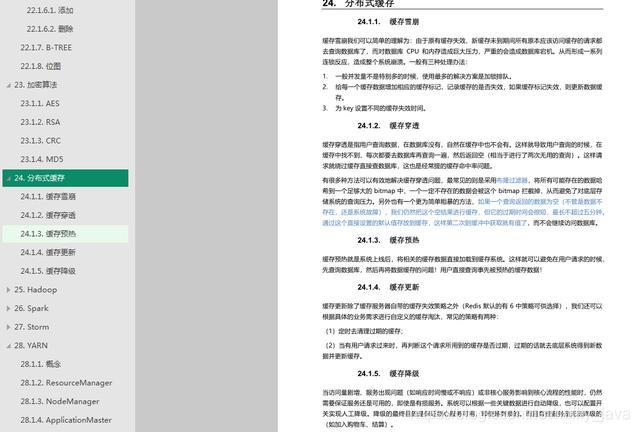Collapse the 23. 加密算法 tree arrow
Viewport: 640px width, 432px height.
point(9,85)
